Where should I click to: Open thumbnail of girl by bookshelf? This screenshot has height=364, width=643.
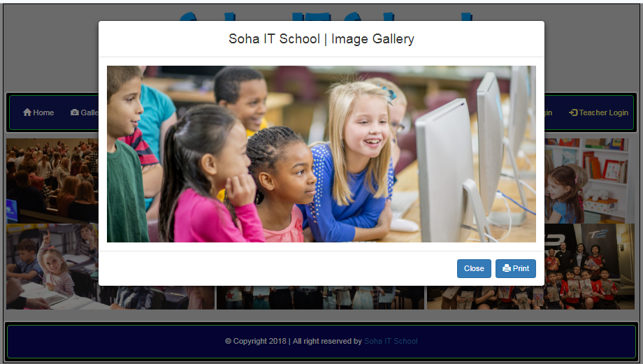point(590,181)
